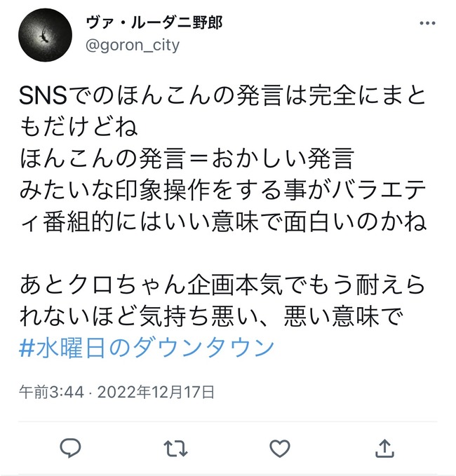Click the ほんこんの発言＝おかしい発言 line
Screen dimensions: 456x476
click(x=187, y=158)
